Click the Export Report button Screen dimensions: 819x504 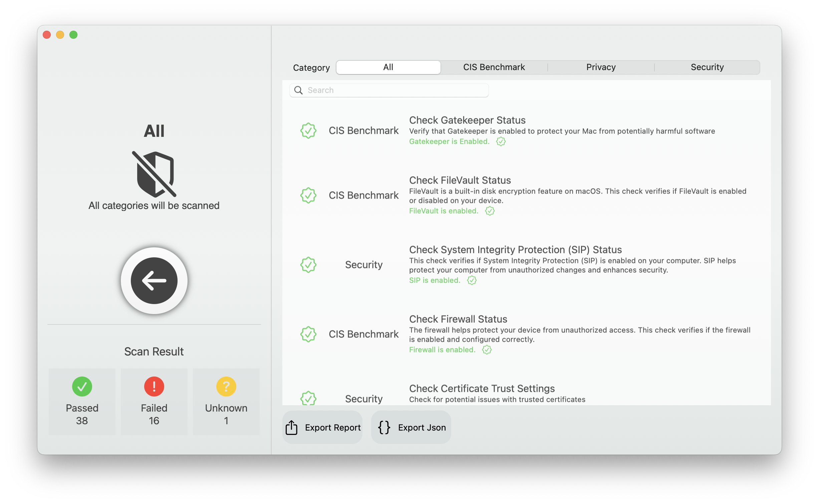(323, 427)
